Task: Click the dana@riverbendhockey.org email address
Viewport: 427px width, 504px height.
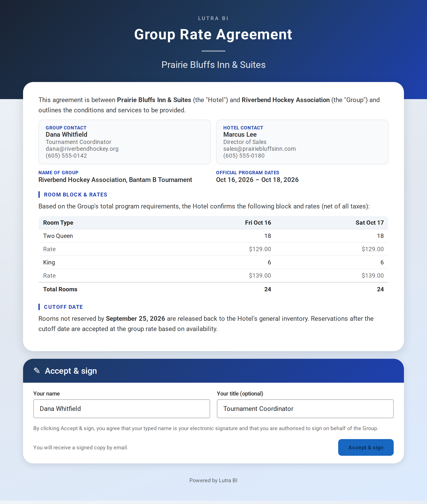Action: [82, 149]
